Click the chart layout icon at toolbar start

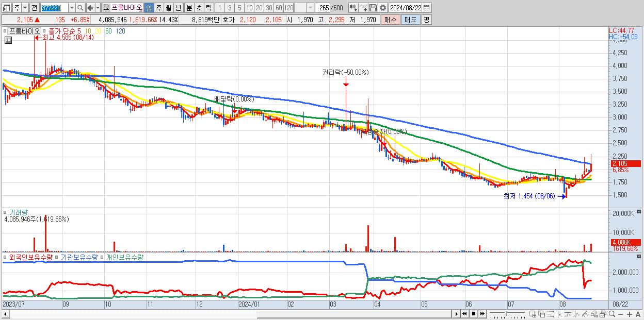pos(6,8)
